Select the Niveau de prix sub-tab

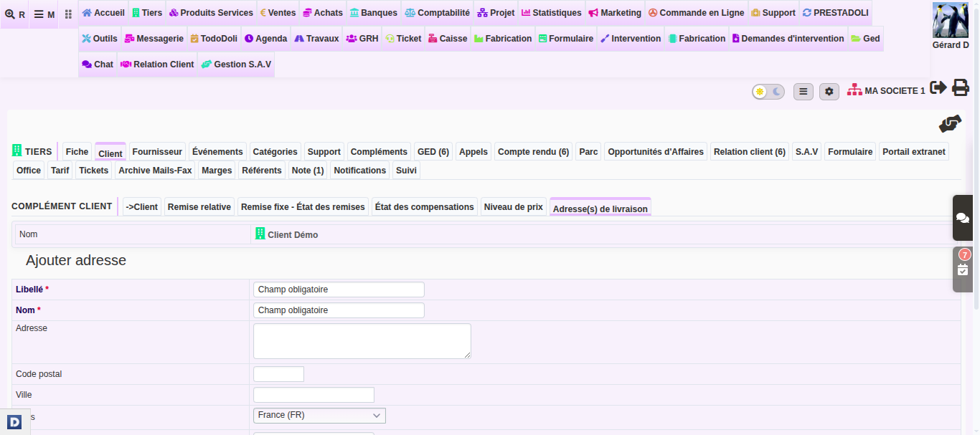[514, 206]
